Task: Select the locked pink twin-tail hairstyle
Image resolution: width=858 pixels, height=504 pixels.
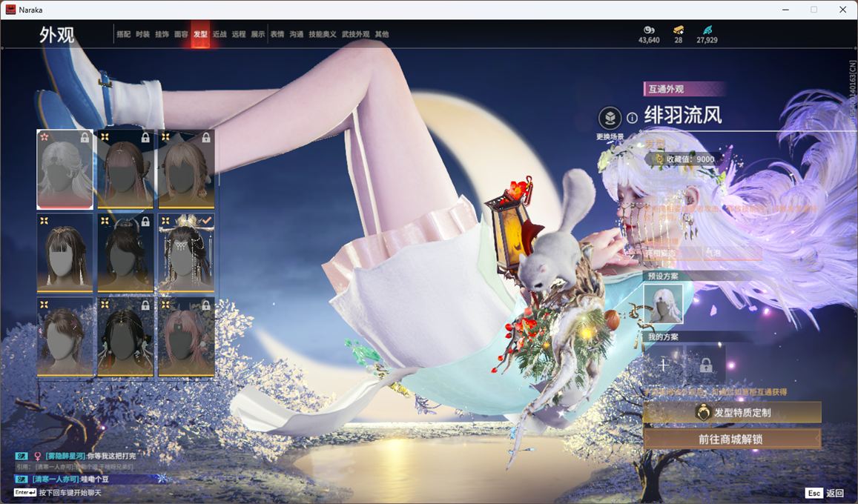Action: pos(186,337)
